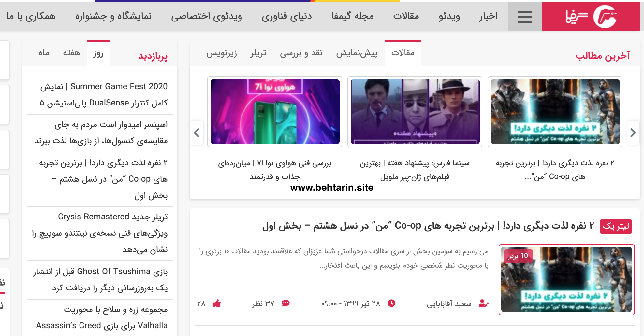Open the نمایشگاه و جشنواره menu item
Screen dimensions: 644x336
(113, 16)
